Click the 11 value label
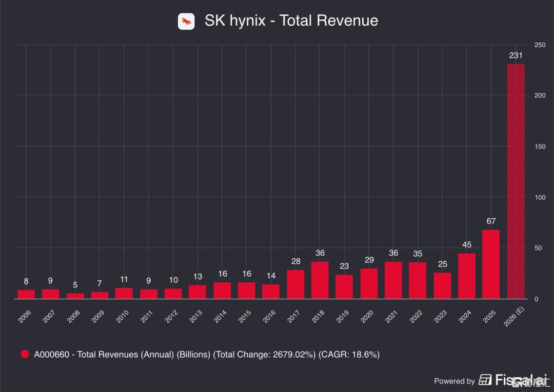The width and height of the screenshot is (554, 392). coord(124,279)
